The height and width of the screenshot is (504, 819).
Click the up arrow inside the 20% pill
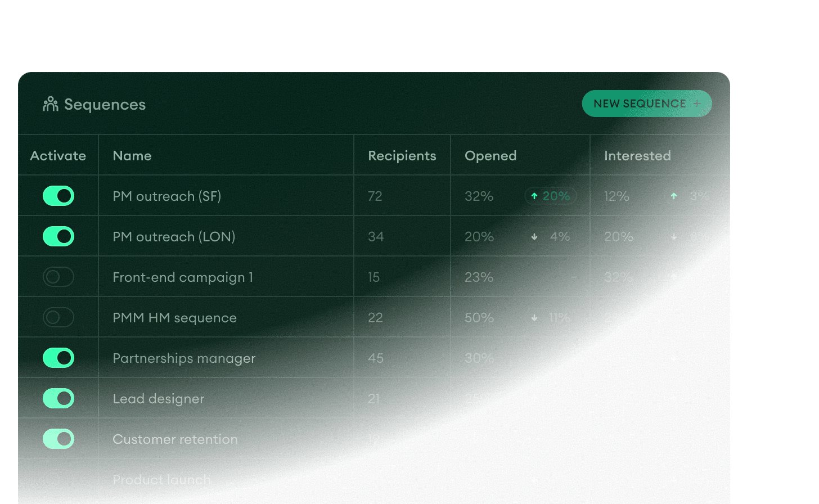[x=533, y=196]
